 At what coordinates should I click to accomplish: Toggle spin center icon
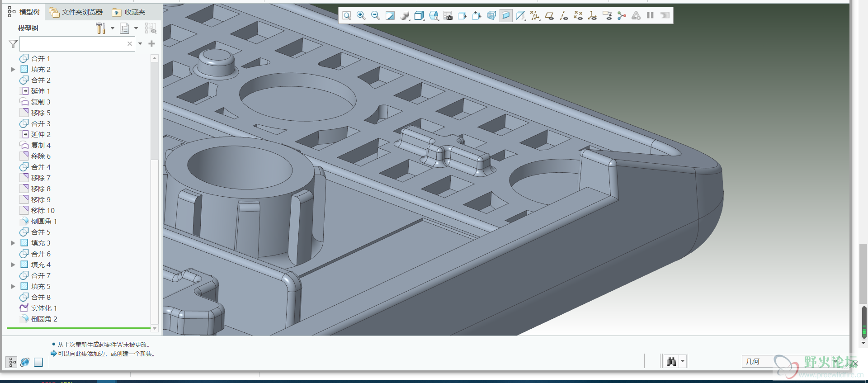[x=622, y=16]
